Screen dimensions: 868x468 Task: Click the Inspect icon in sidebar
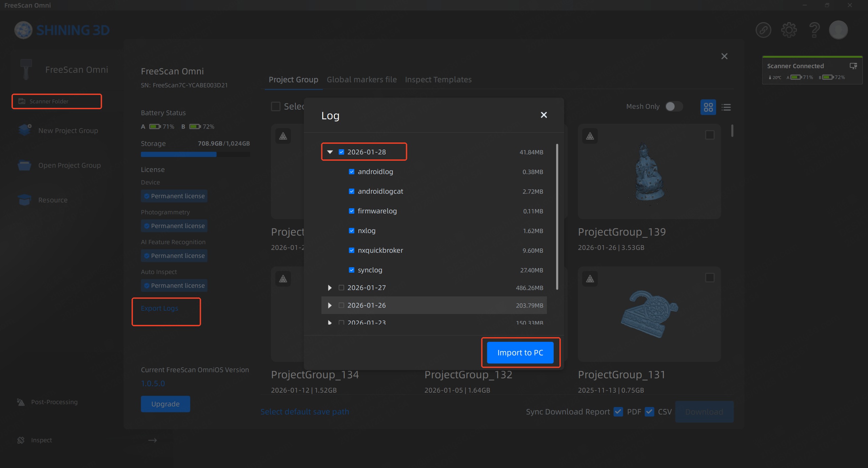(x=21, y=440)
